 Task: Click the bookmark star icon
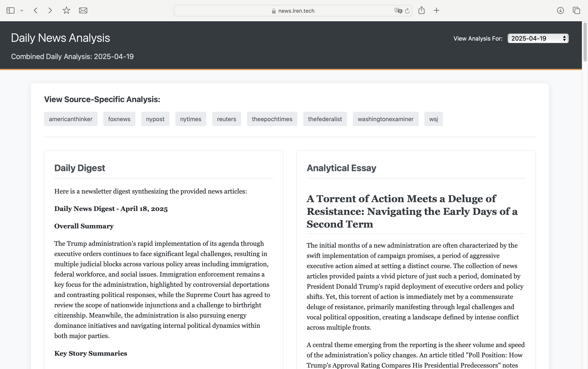pos(66,10)
